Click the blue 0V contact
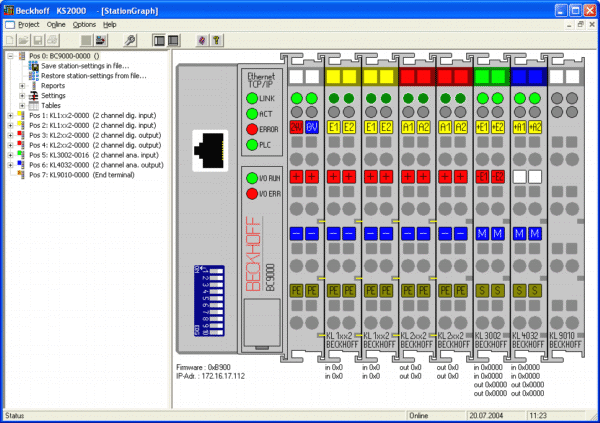The image size is (600, 423). pyautogui.click(x=312, y=127)
